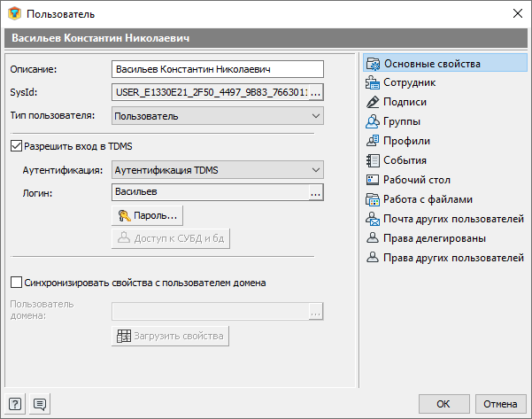Screen dimensions: 532x419
Task: Select the Рабочий стол icon
Action: point(373,180)
